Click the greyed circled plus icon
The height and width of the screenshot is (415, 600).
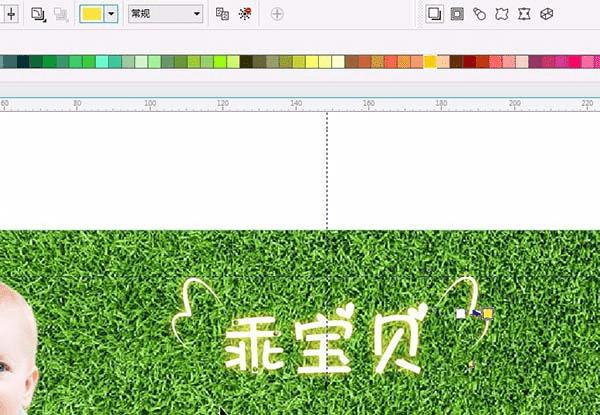[277, 14]
